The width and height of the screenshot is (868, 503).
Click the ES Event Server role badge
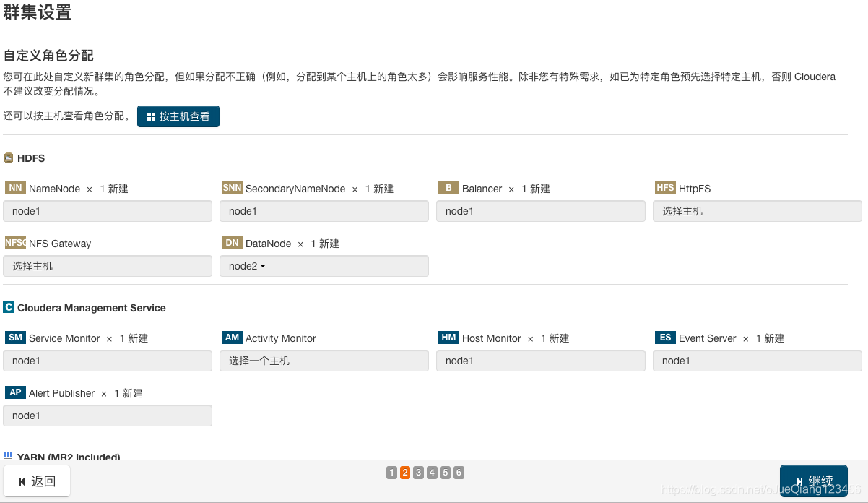point(665,338)
